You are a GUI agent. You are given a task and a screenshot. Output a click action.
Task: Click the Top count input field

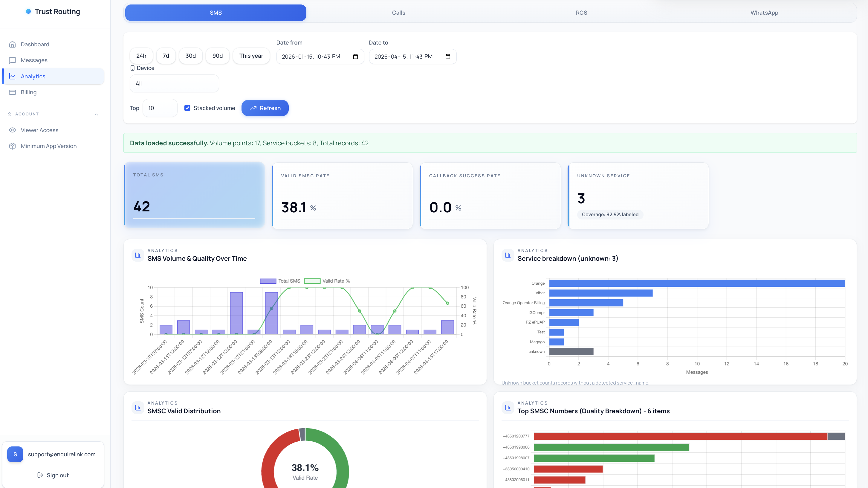(160, 108)
